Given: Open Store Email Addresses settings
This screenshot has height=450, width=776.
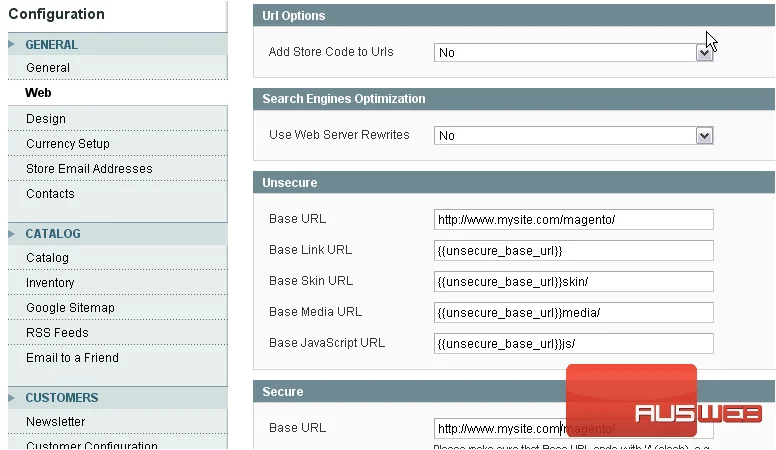Looking at the screenshot, I should [x=89, y=169].
